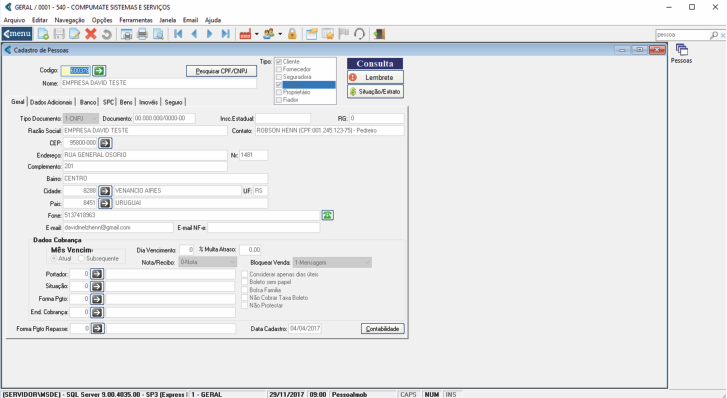727x398 pixels.
Task: Click the grey flag icon
Action: [344, 34]
